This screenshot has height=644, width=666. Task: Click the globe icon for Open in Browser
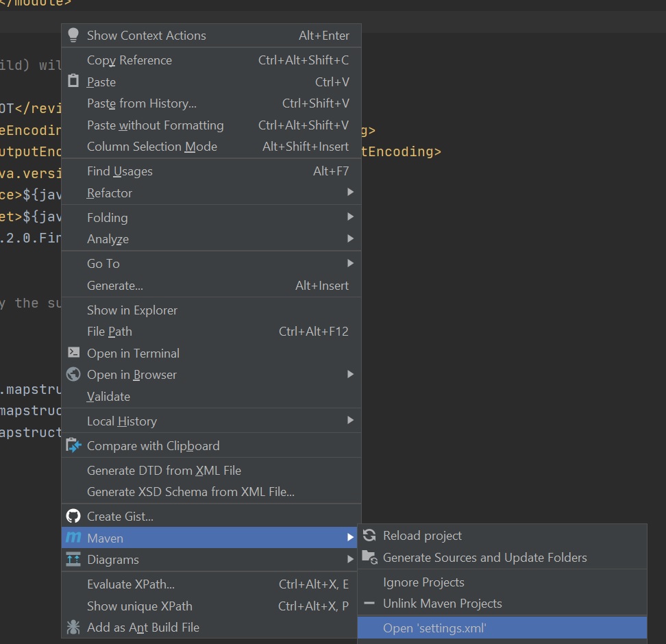[73, 375]
